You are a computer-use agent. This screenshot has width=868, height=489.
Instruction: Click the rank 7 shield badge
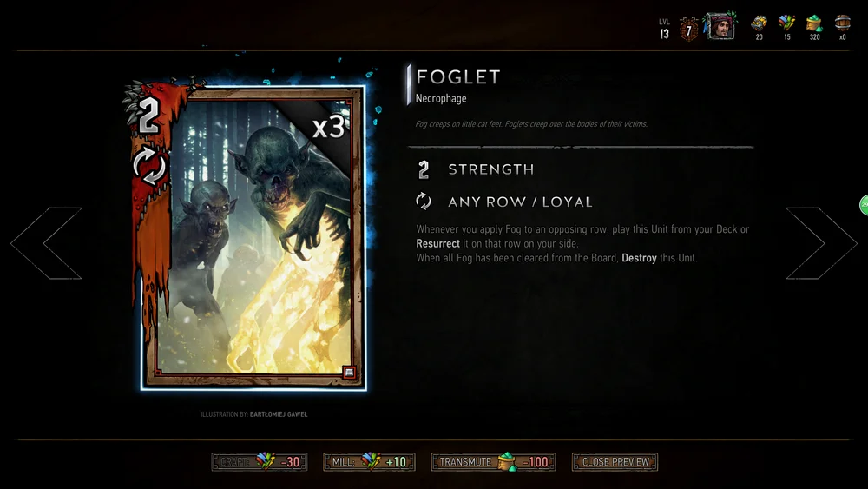(688, 29)
